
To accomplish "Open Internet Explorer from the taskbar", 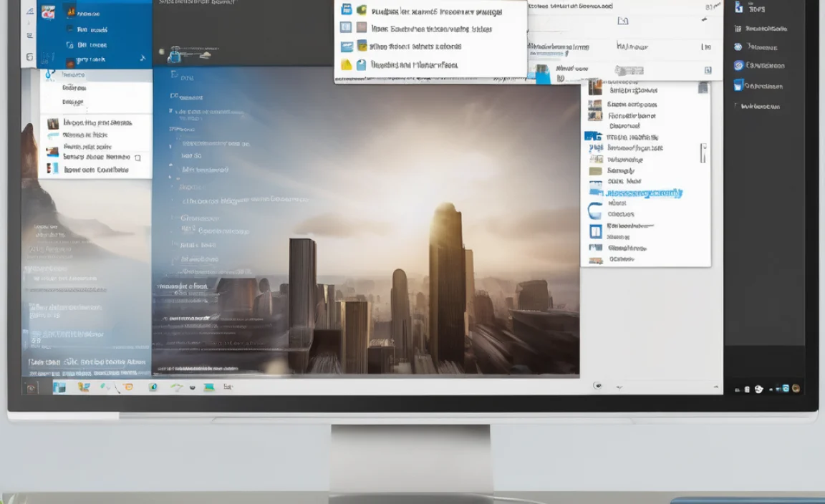I will 127,387.
